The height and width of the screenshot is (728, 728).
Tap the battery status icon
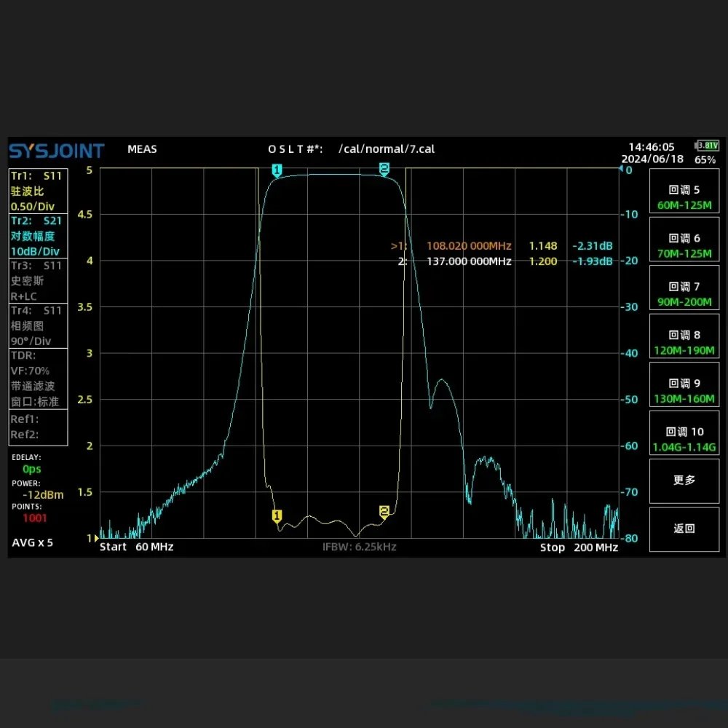pyautogui.click(x=707, y=146)
